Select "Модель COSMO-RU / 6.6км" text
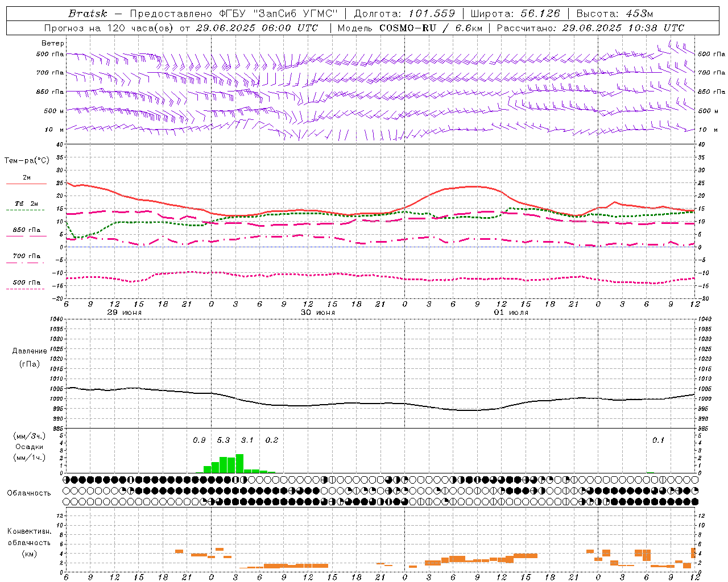728x582 pixels. coord(409,28)
